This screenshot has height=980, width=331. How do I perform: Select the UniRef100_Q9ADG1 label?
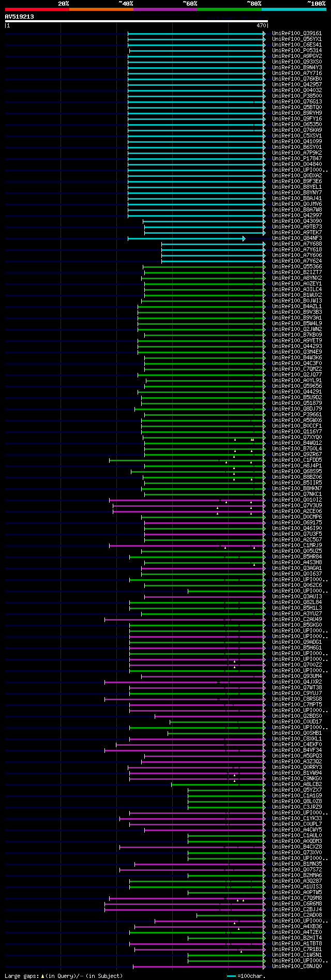point(297,642)
